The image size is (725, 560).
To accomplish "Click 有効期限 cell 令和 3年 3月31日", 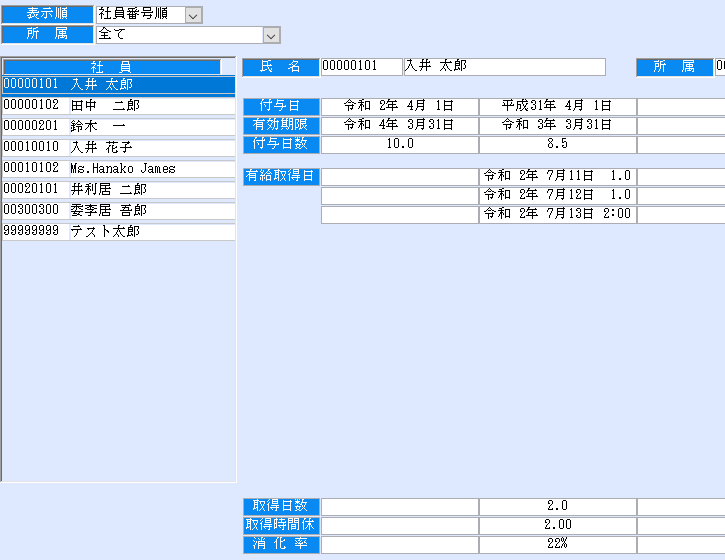I will 557,125.
